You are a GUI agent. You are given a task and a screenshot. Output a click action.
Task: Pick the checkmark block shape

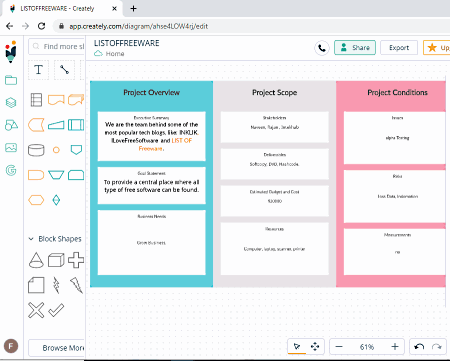[x=56, y=310]
